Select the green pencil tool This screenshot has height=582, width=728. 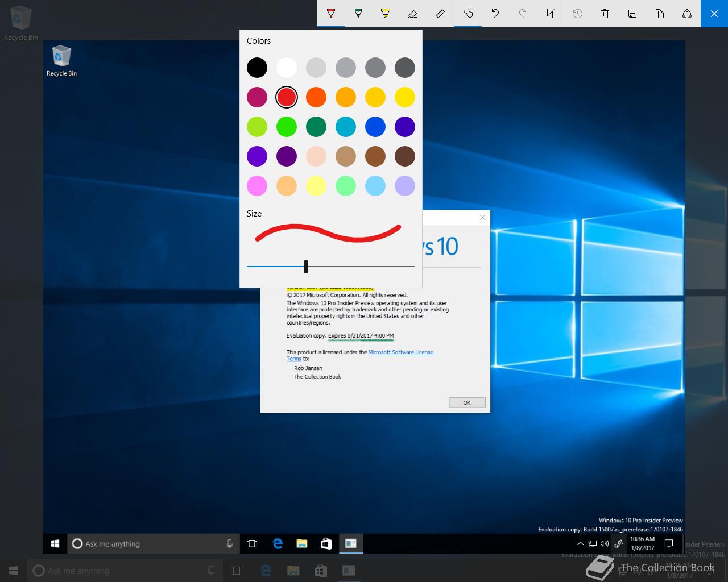click(x=358, y=14)
